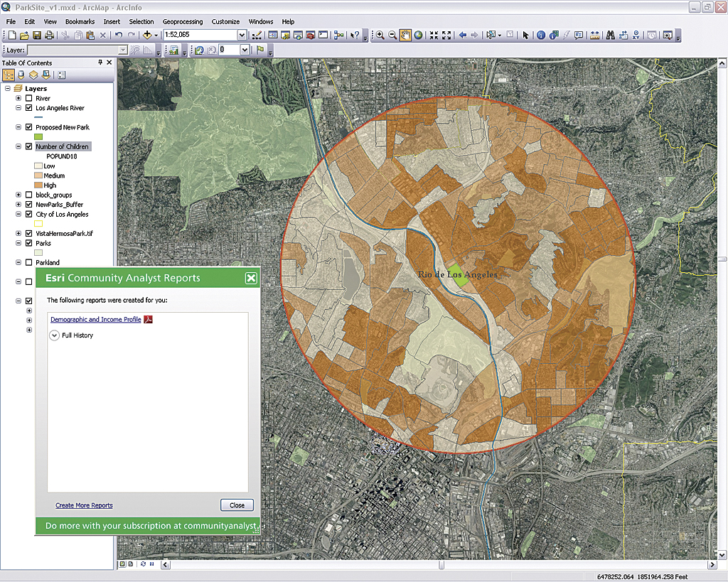
Task: Expand the Full History section
Action: (x=55, y=335)
